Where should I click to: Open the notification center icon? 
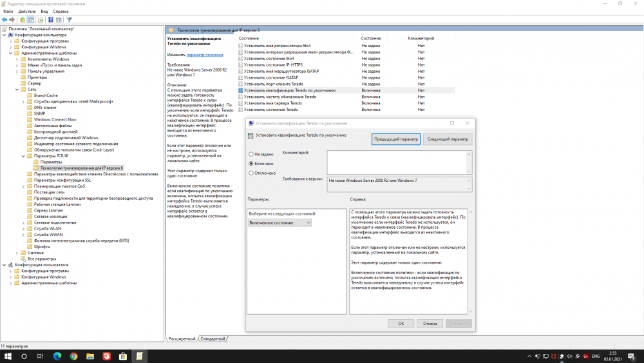632,357
